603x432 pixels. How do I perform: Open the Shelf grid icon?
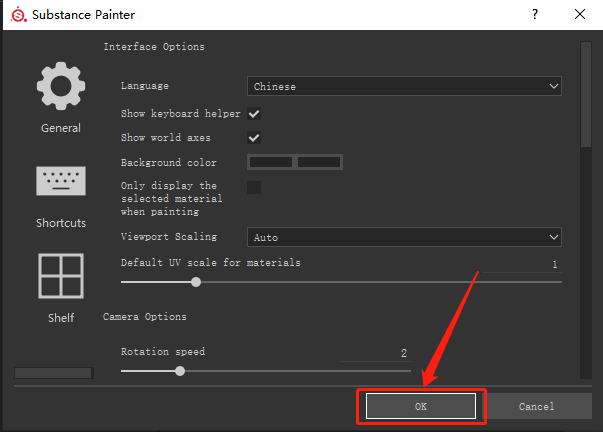click(61, 276)
